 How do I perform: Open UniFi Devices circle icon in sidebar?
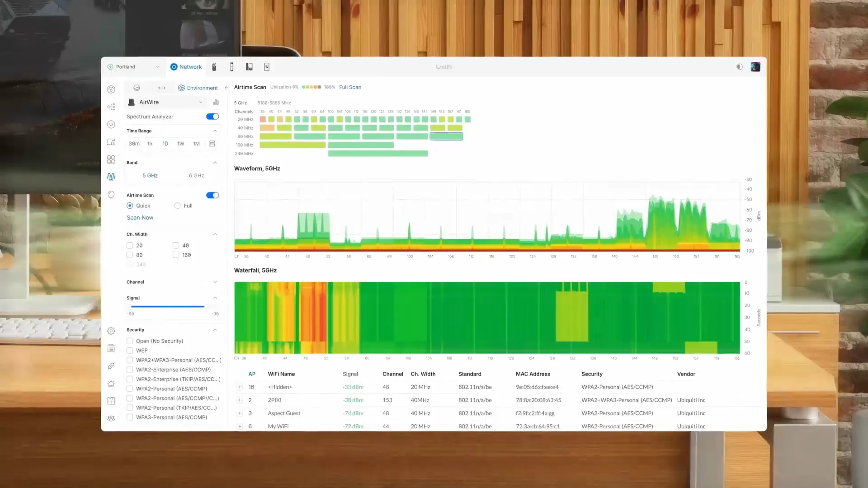tap(111, 124)
